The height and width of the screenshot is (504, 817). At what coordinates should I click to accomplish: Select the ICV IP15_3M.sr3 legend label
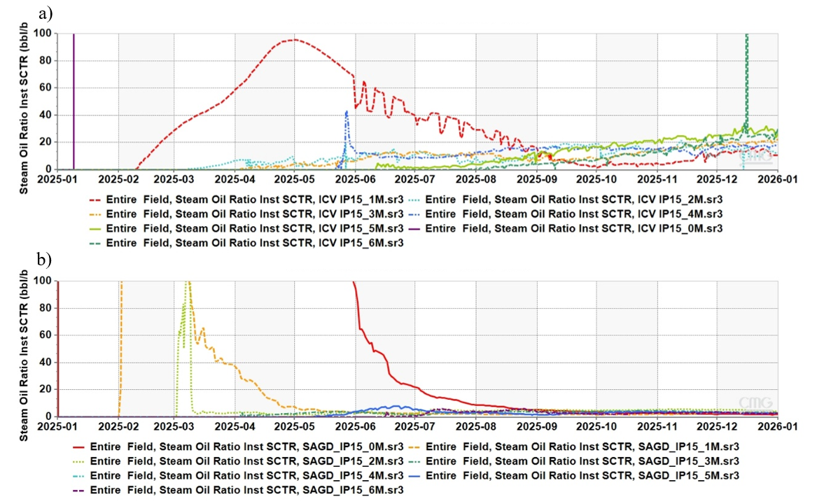(x=246, y=214)
